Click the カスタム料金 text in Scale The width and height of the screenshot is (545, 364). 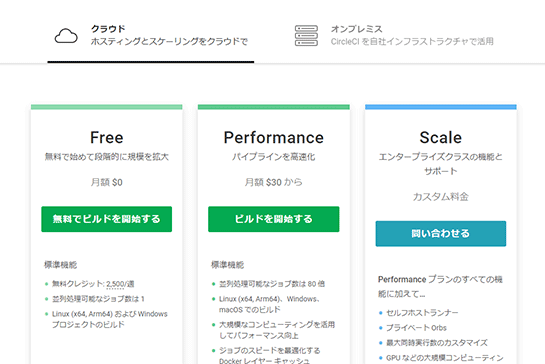[x=441, y=197]
